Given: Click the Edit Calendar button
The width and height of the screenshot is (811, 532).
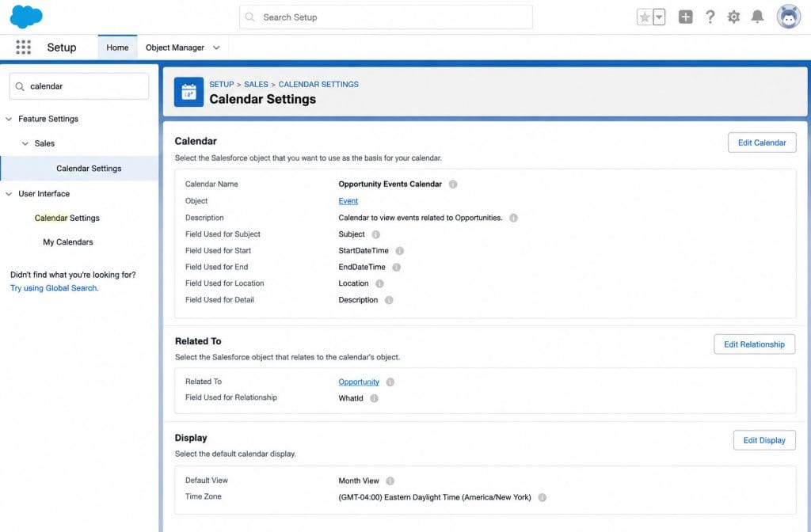Looking at the screenshot, I should pyautogui.click(x=762, y=142).
